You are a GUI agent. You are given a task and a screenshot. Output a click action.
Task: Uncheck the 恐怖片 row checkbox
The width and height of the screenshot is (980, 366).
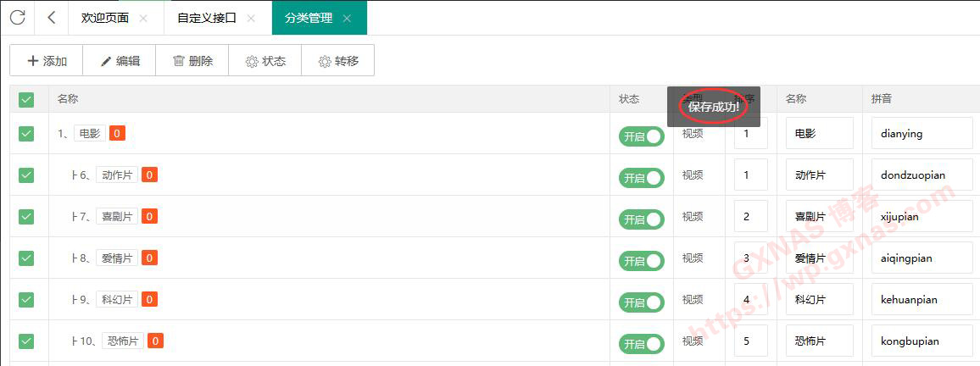click(26, 341)
